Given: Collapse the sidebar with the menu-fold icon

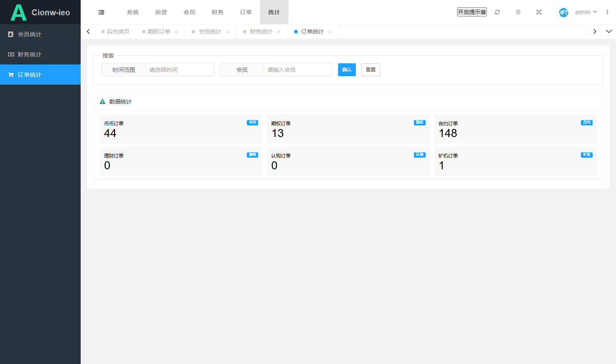Looking at the screenshot, I should pos(101,12).
